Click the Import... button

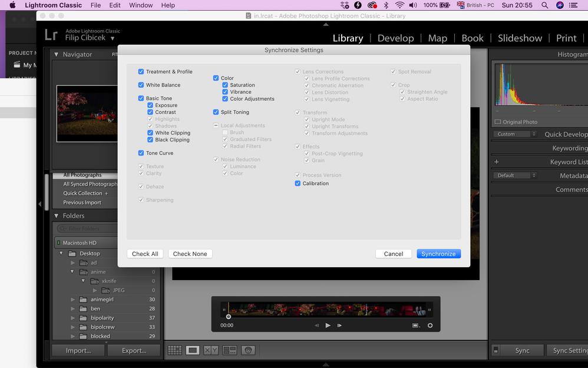click(x=78, y=350)
